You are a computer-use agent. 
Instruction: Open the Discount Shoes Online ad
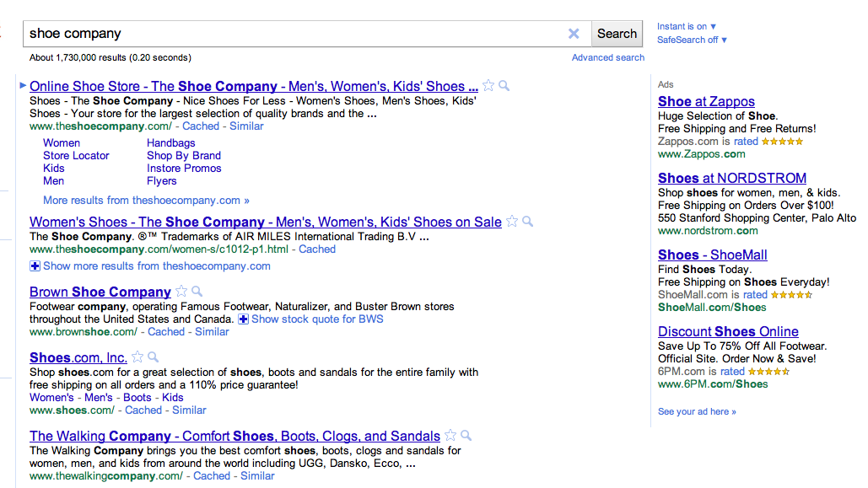(728, 331)
